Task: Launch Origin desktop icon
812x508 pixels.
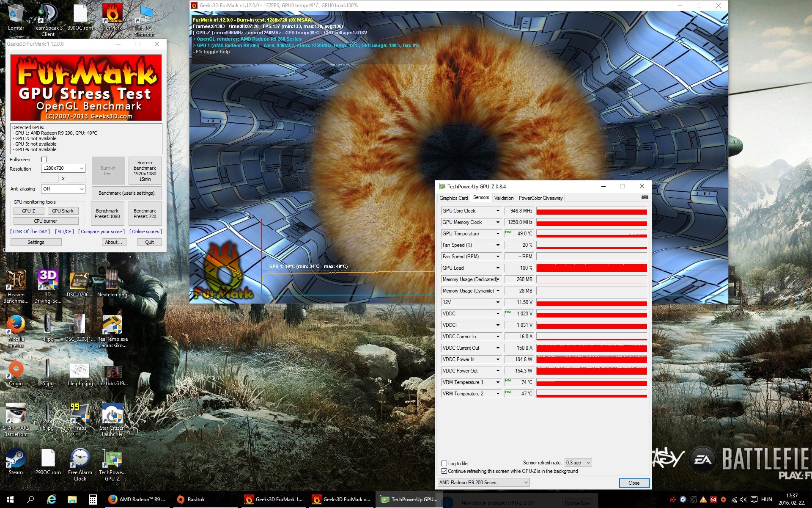Action: coord(16,373)
